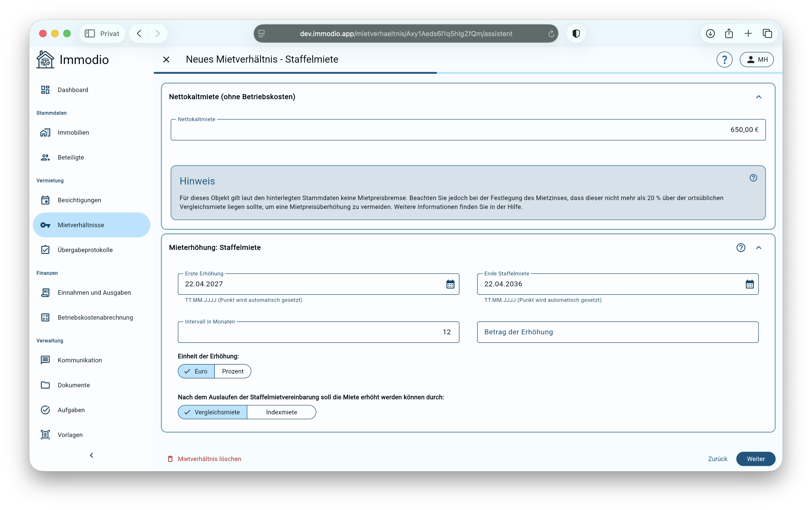The height and width of the screenshot is (510, 812).
Task: Choose Vergleichsmiete after Staffelmiete ends
Action: [212, 412]
